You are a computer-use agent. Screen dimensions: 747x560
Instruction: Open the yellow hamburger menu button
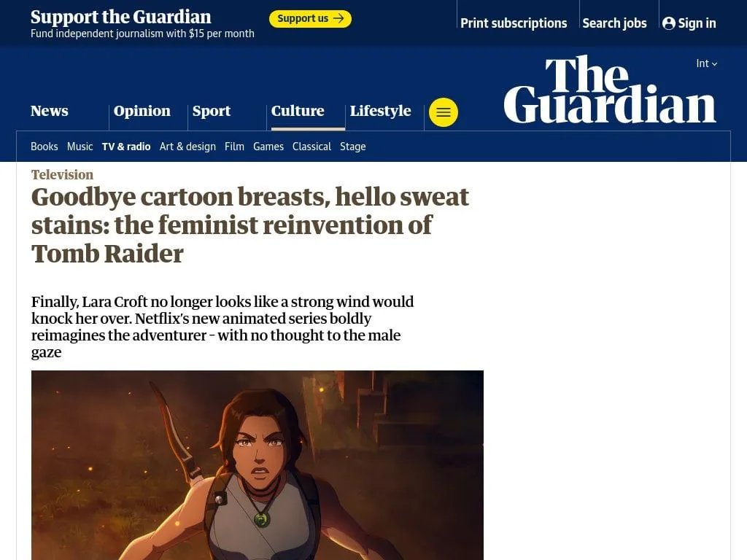coord(443,112)
